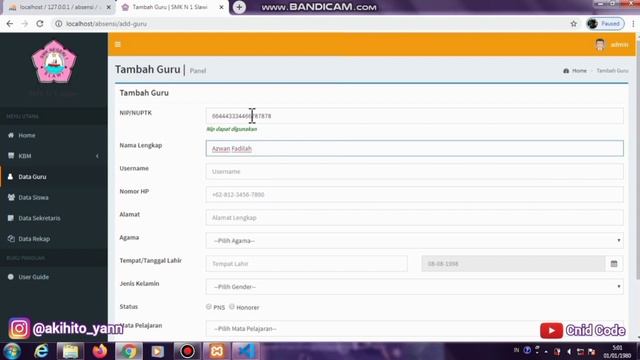Image resolution: width=640 pixels, height=360 pixels.
Task: Focus the Alamat Lengkap input field
Action: pyautogui.click(x=414, y=218)
